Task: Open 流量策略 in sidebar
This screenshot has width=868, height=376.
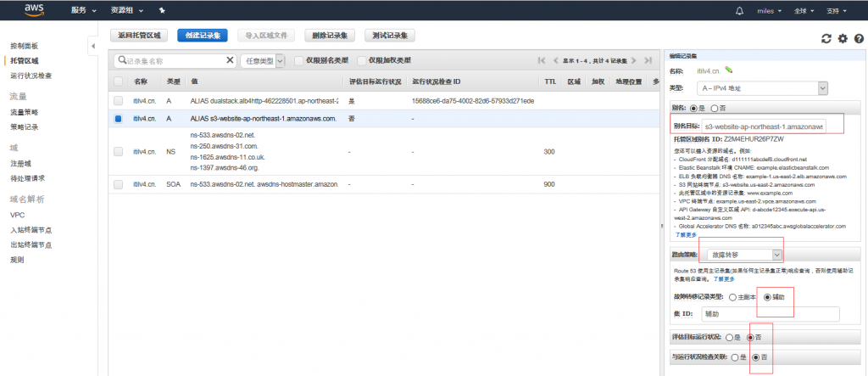Action: (x=25, y=112)
